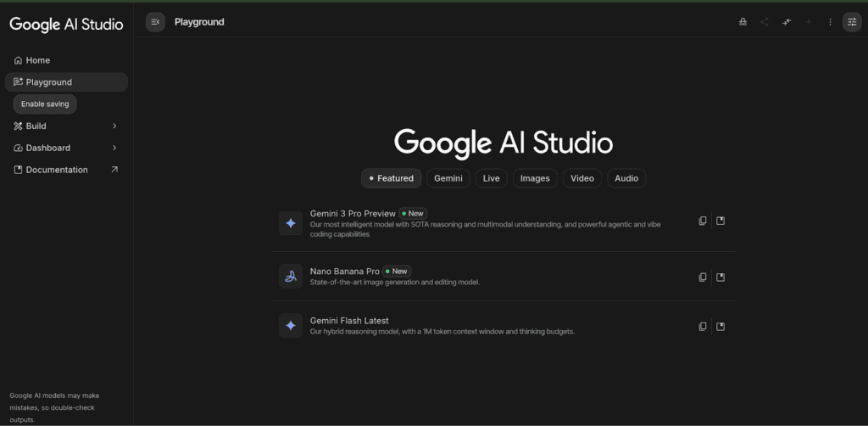The image size is (868, 426).
Task: Open docs icon for Gemini Flash Latest
Action: coord(721,326)
